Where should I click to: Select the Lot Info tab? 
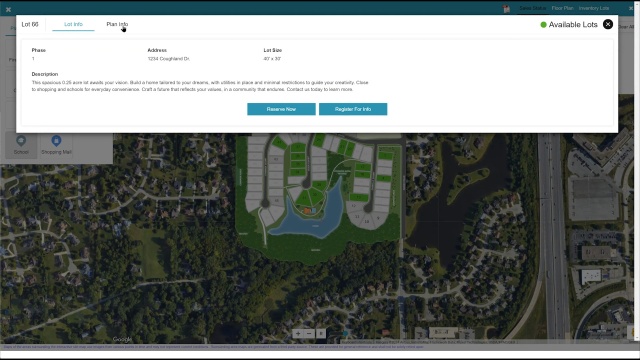73,24
